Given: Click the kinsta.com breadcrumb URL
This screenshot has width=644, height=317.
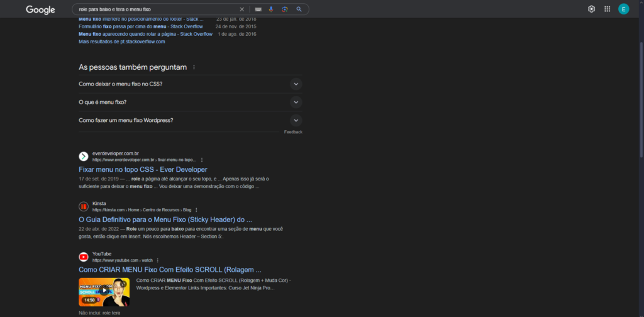Looking at the screenshot, I should pos(142,210).
